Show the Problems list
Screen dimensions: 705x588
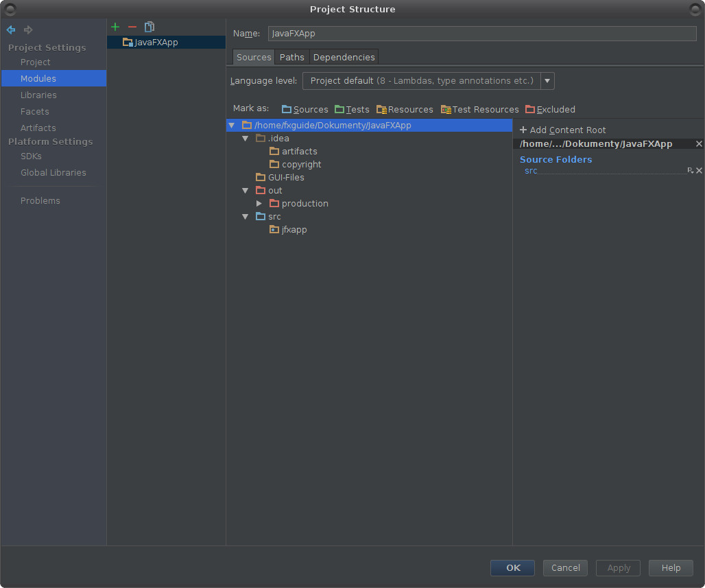pos(40,200)
